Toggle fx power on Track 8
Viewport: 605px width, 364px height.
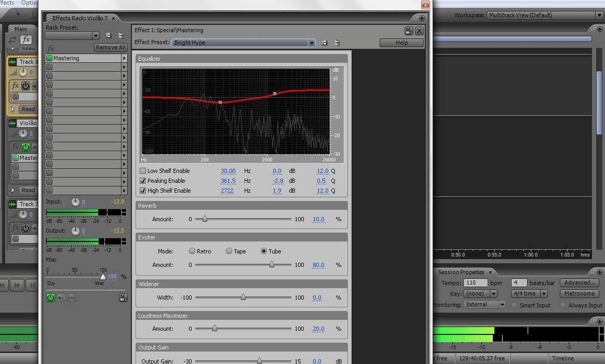(25, 86)
